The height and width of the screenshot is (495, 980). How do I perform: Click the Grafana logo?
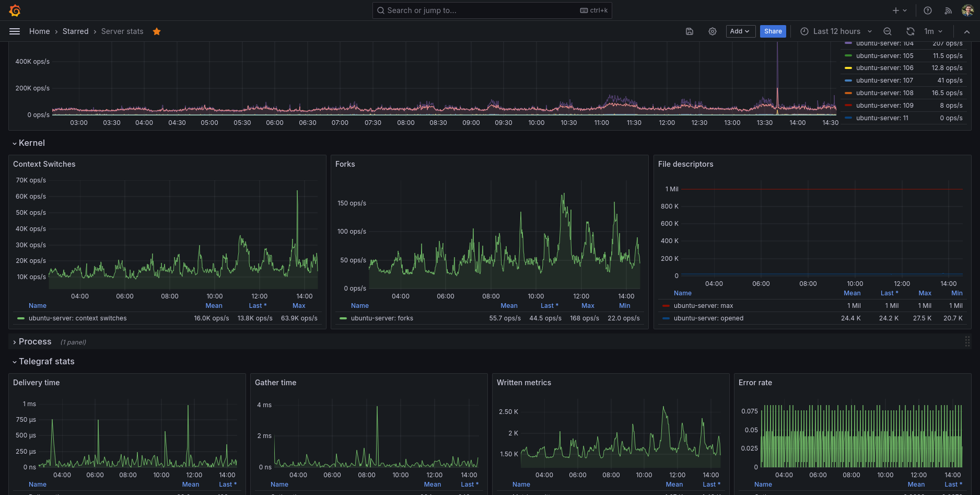(x=15, y=10)
